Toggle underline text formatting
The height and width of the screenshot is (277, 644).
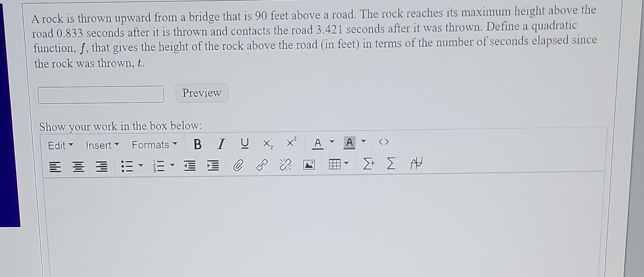click(244, 143)
